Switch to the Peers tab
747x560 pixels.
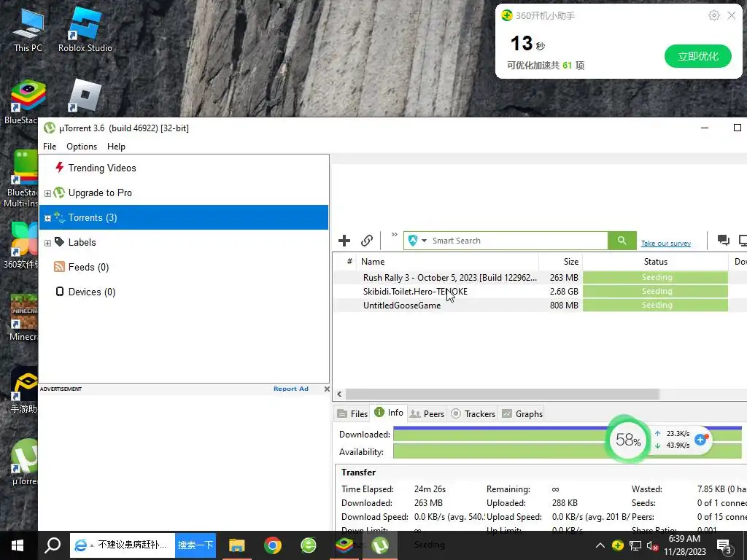coord(427,414)
